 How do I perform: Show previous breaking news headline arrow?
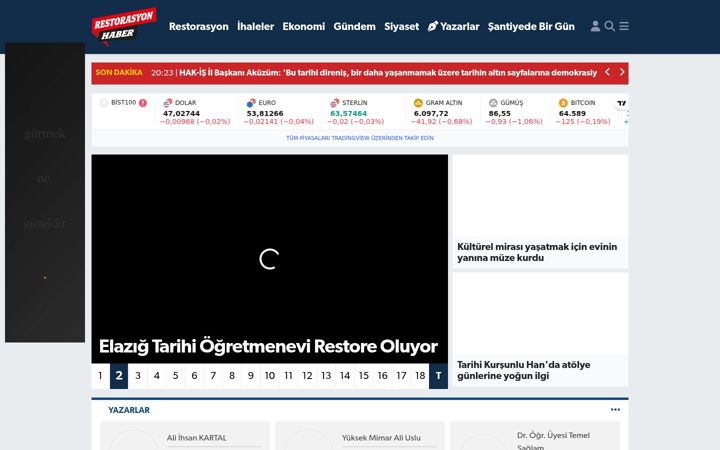tap(608, 72)
